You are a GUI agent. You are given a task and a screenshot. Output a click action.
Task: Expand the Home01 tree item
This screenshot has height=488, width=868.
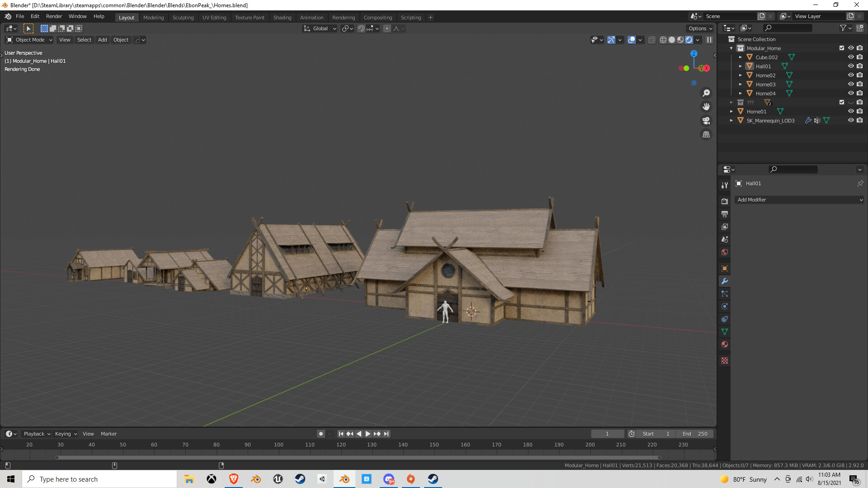[731, 111]
